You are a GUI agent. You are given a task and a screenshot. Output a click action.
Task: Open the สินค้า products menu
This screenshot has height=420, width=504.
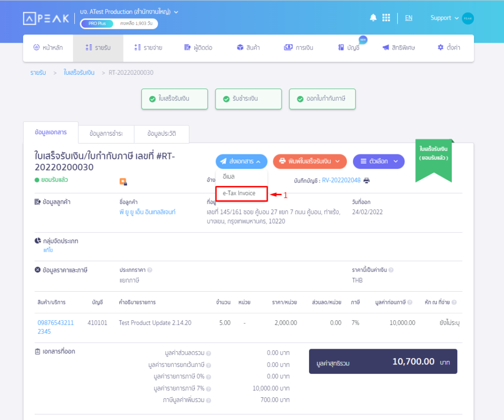pos(248,48)
